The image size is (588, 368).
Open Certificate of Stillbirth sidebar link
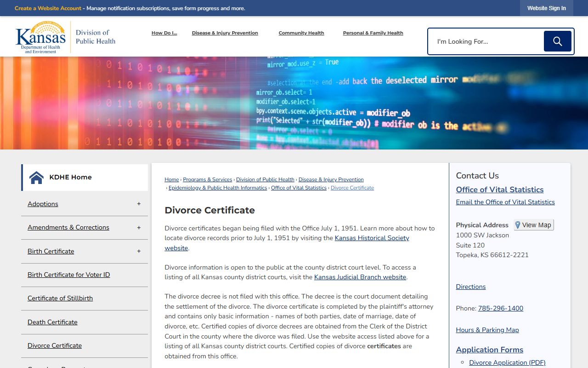click(x=60, y=298)
